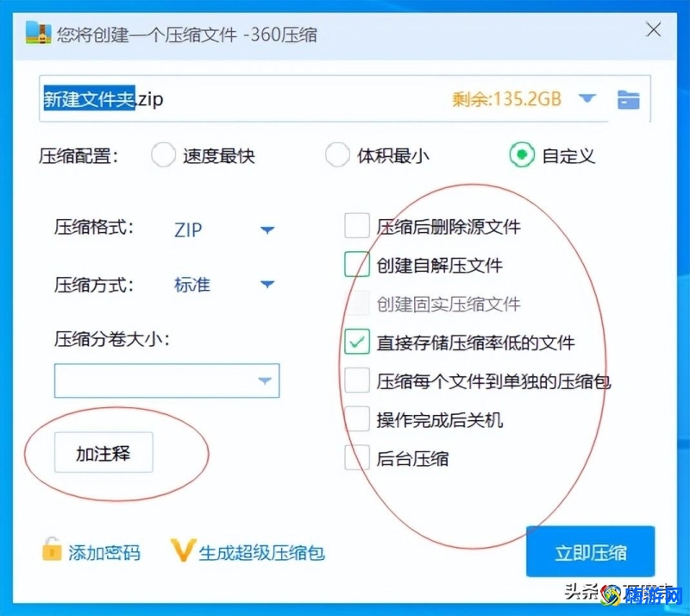Select the 自定义 radio option
Viewport: 690px width, 616px height.
(522, 155)
